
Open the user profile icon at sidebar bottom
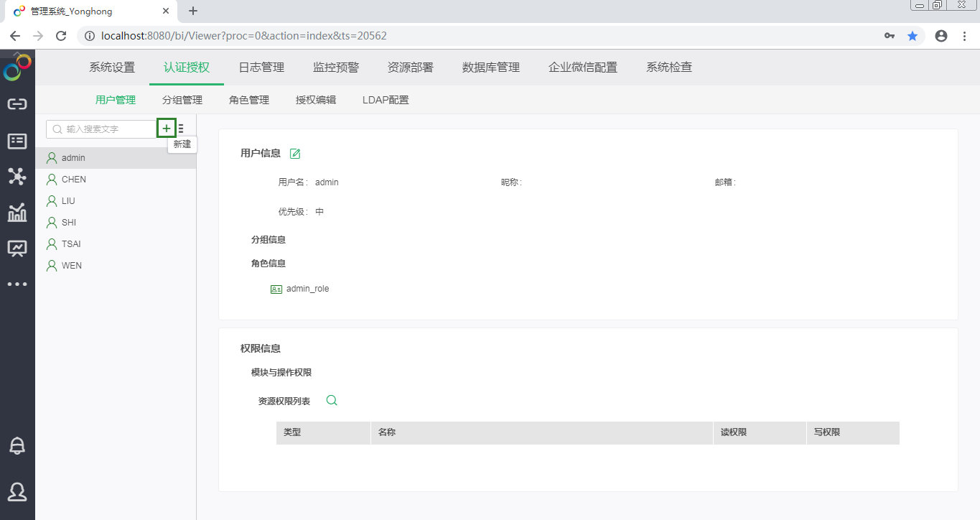pyautogui.click(x=17, y=491)
